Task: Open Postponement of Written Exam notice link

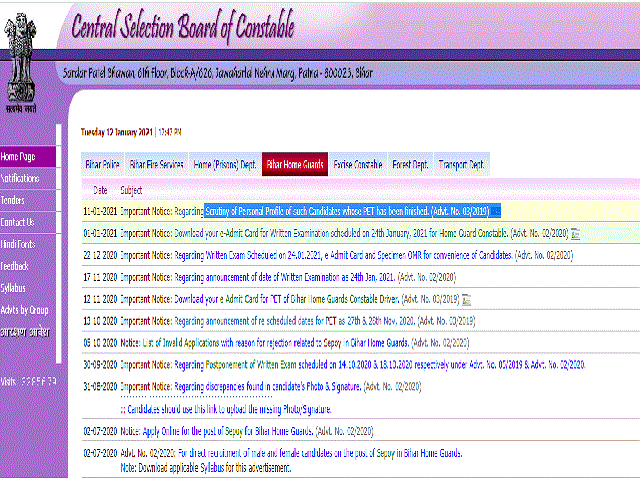Action: coord(380,364)
